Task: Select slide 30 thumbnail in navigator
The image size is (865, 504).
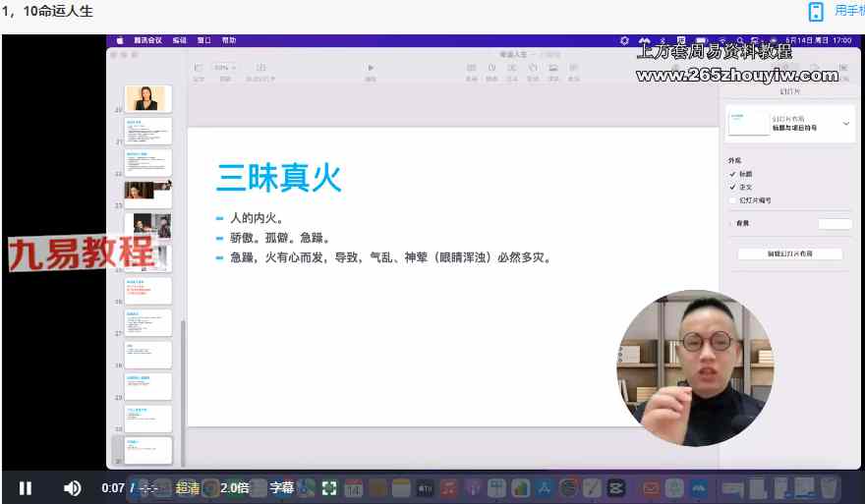Action: 147,419
